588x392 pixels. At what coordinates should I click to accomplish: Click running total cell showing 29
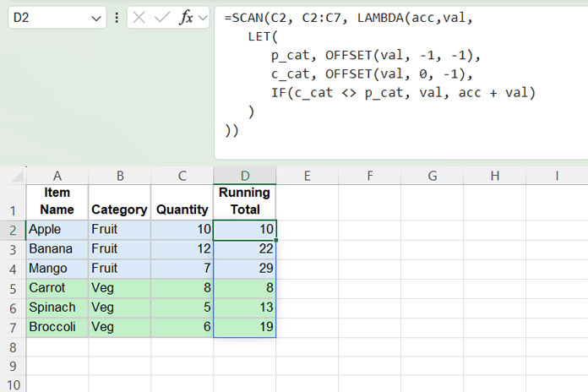[245, 269]
